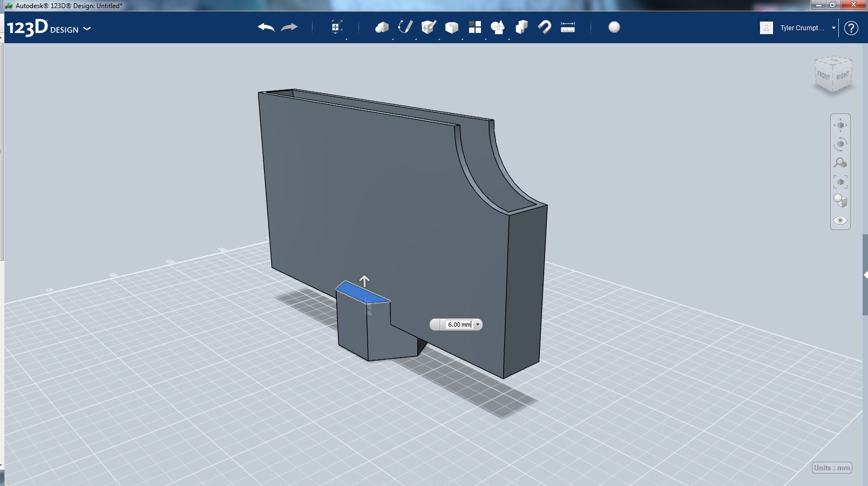Open the Help question mark
Viewport: 868px width, 486px height.
click(x=851, y=28)
